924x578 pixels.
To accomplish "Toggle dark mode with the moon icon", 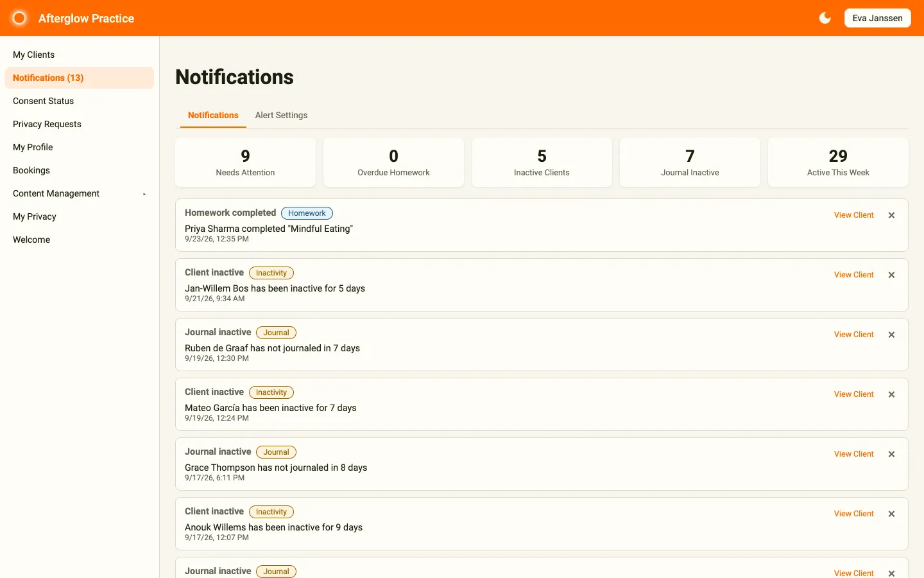I will 825,18.
